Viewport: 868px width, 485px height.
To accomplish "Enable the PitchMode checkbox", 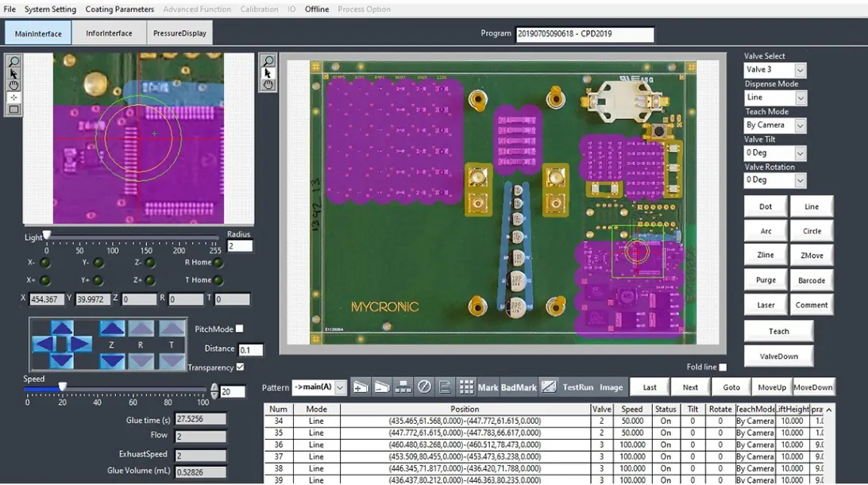I will tap(240, 329).
